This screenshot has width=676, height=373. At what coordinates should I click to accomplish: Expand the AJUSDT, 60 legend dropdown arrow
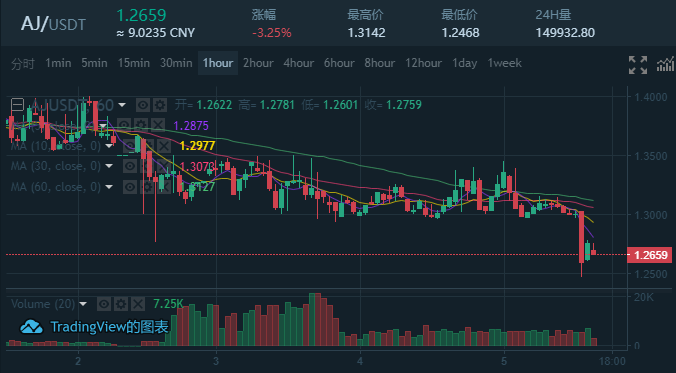(x=122, y=105)
